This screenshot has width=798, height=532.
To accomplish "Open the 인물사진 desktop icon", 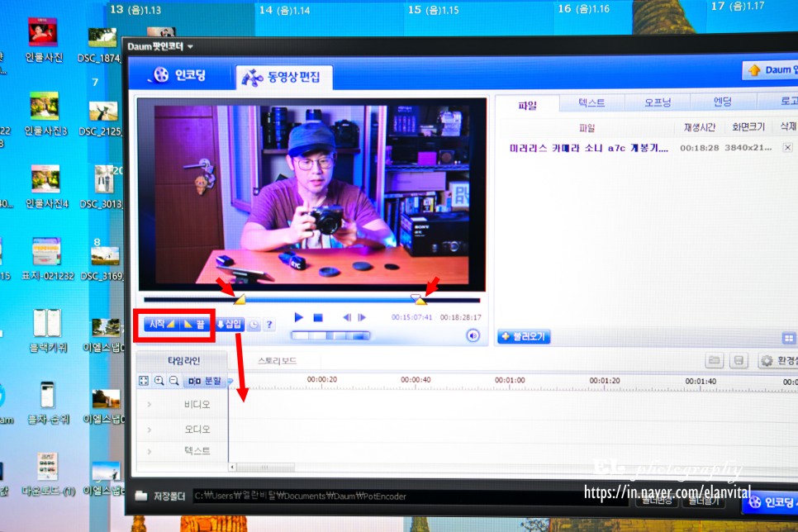I will pyautogui.click(x=44, y=40).
